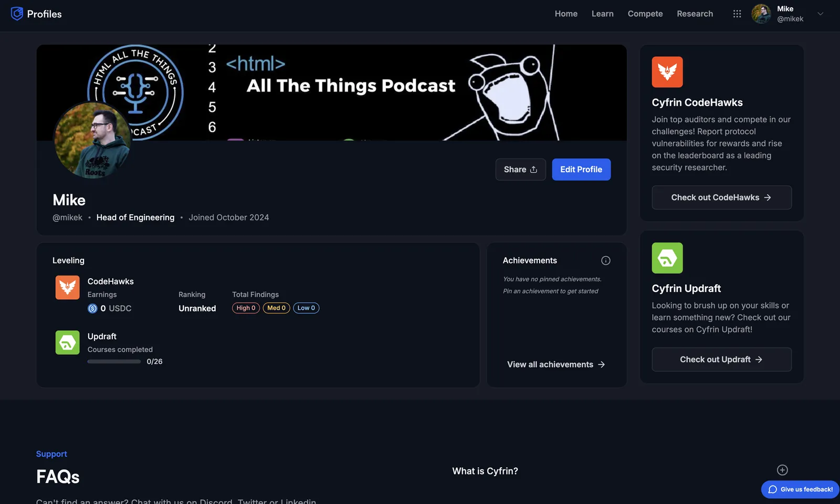Click the 'Cyfrin Updraft' card heading
The width and height of the screenshot is (840, 504).
tap(686, 288)
